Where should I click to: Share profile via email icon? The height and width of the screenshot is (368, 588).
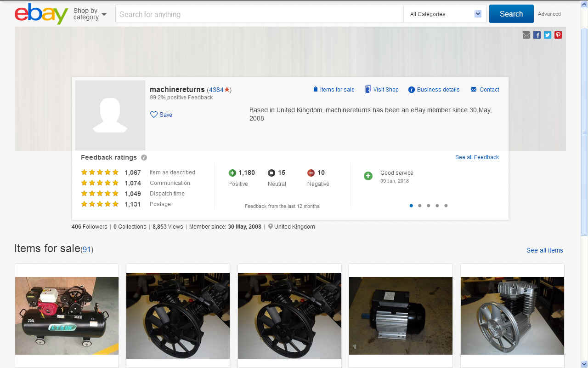(526, 35)
